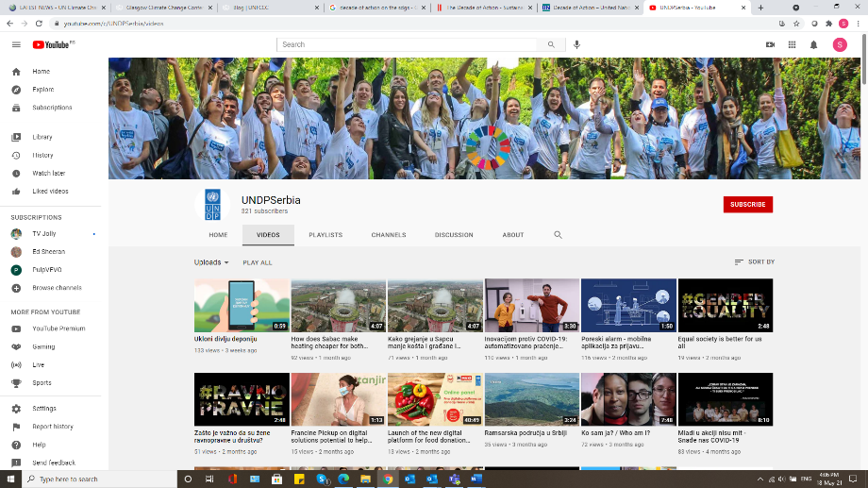Screen dimensions: 868x488
Task: Switch to ABOUT tab
Action: (x=513, y=235)
